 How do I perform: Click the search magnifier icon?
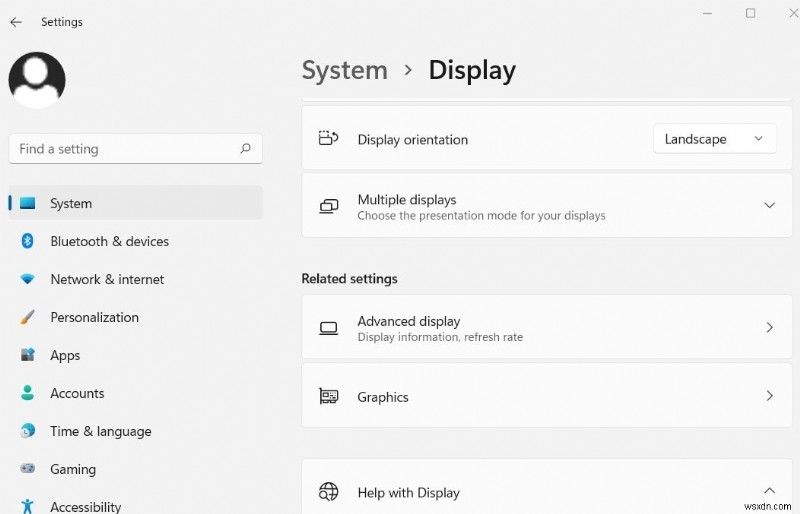[x=245, y=149]
